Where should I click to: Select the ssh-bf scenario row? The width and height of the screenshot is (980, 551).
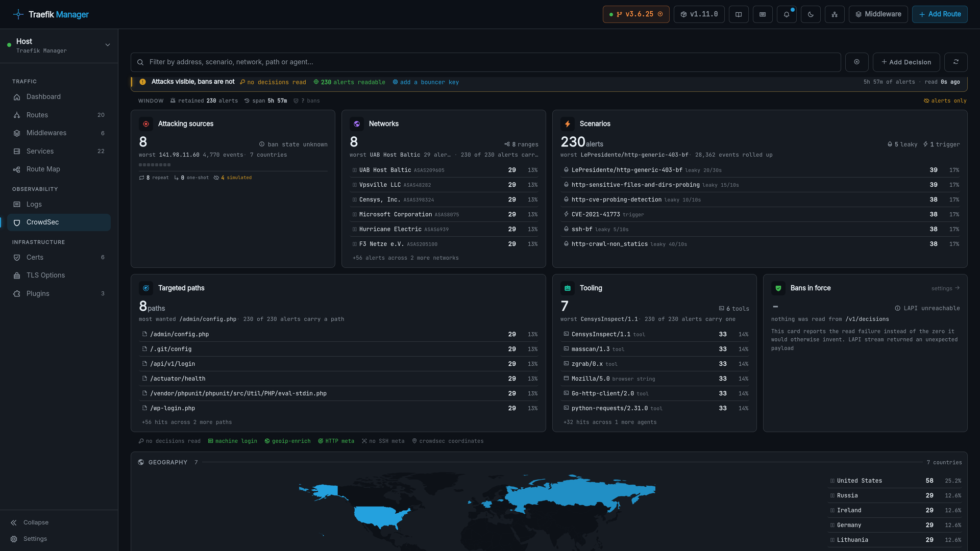pyautogui.click(x=761, y=230)
